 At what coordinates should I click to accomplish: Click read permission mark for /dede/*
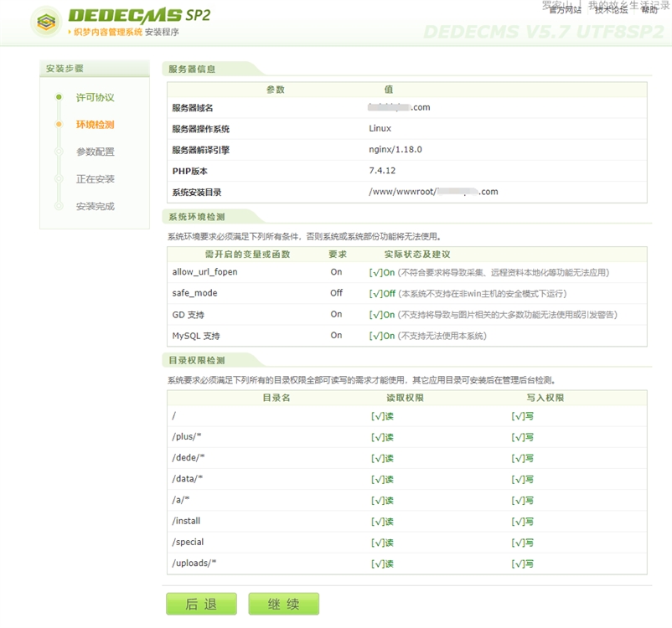382,458
